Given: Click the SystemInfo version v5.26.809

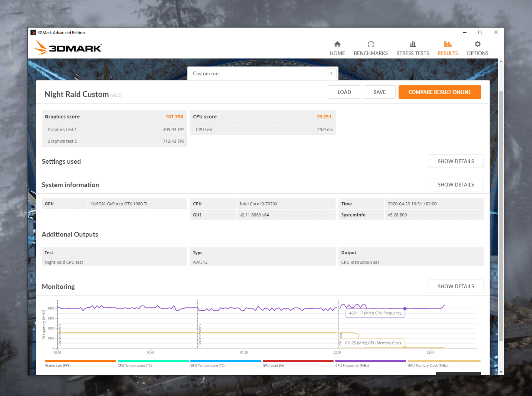Looking at the screenshot, I should 397,215.
